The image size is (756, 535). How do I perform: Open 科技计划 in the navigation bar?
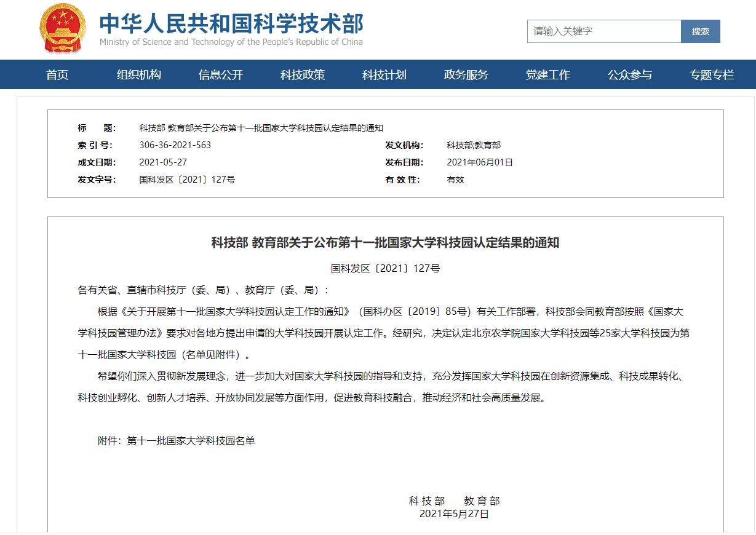coord(384,75)
